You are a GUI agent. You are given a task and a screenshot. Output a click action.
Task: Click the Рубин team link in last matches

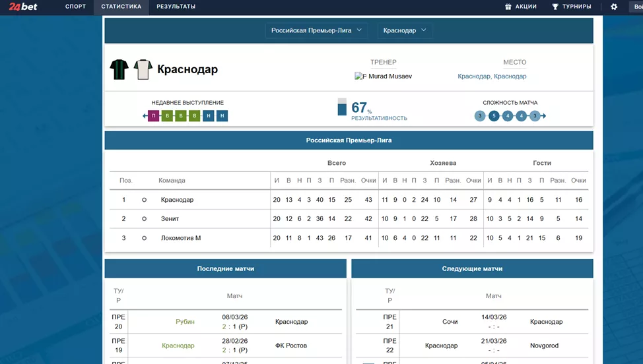click(185, 322)
